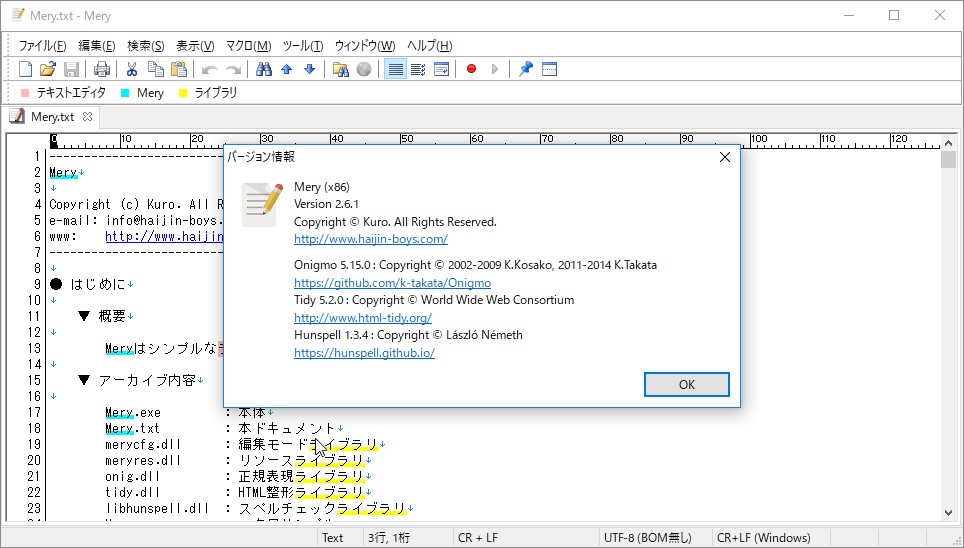964x548 pixels.
Task: Click the Print icon
Action: point(102,69)
